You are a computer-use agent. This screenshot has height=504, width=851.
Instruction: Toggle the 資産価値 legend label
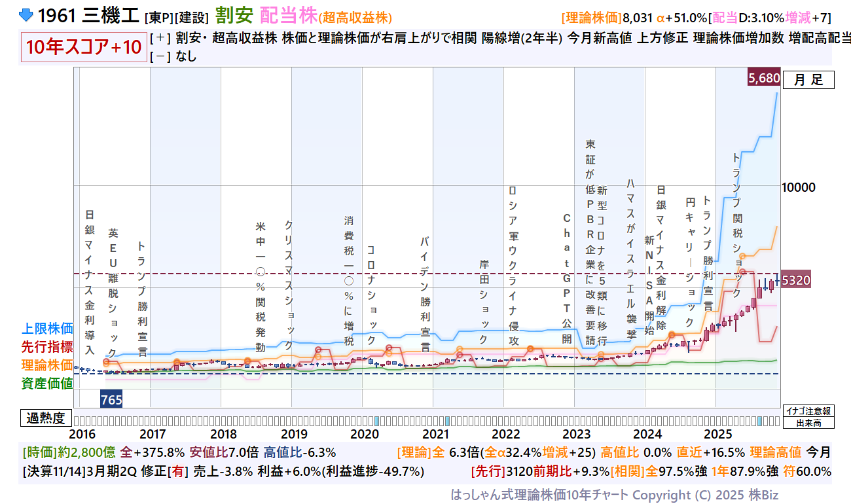point(47,384)
